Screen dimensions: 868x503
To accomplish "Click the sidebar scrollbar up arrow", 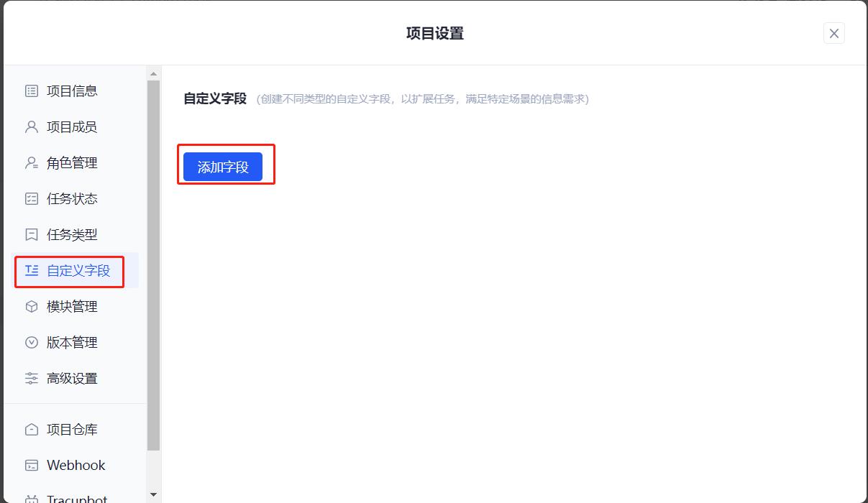I will 153,72.
